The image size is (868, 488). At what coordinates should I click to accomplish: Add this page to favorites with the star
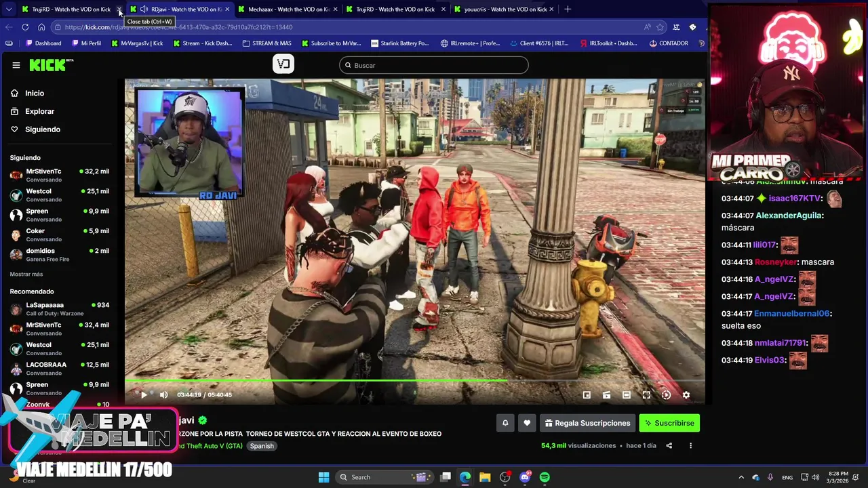tap(660, 27)
